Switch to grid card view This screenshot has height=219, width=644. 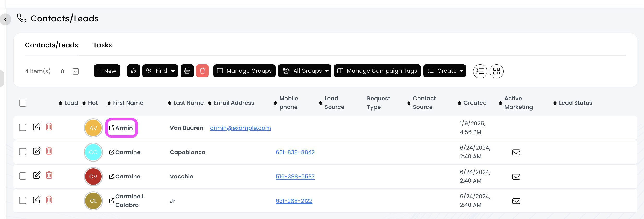coord(496,71)
